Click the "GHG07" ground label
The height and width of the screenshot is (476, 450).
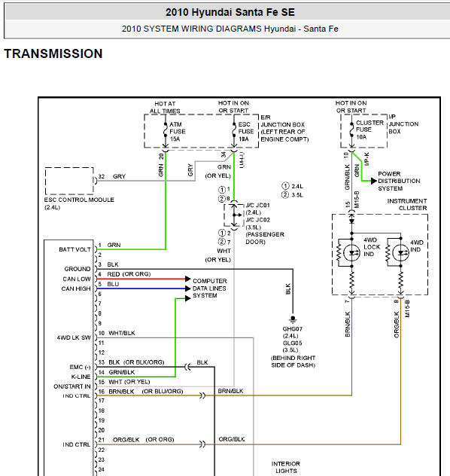[292, 329]
